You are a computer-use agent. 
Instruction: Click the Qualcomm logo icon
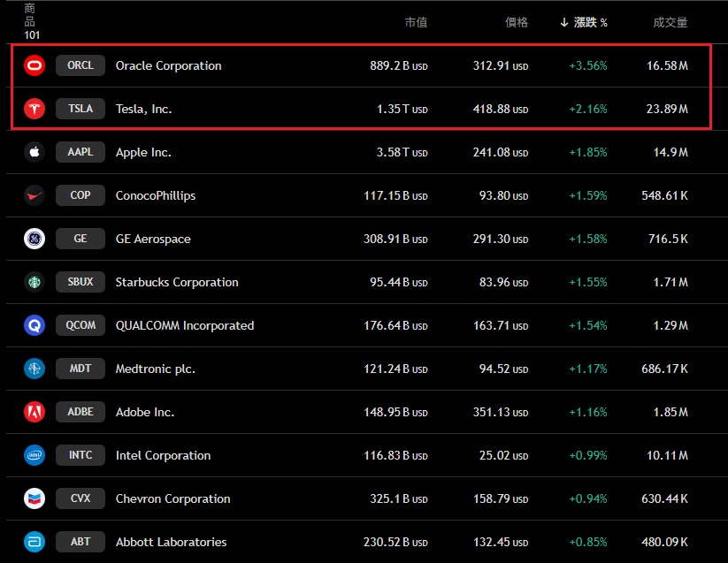click(x=34, y=325)
